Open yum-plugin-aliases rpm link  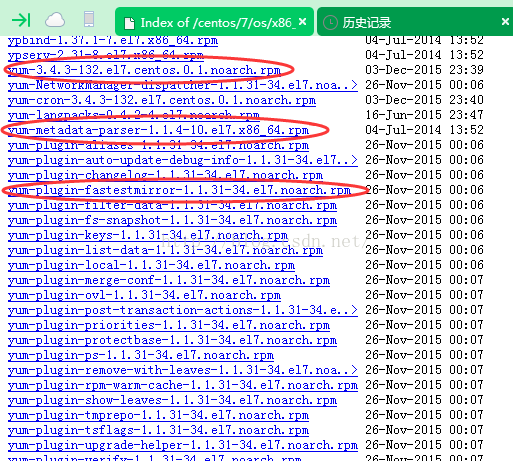(x=158, y=145)
